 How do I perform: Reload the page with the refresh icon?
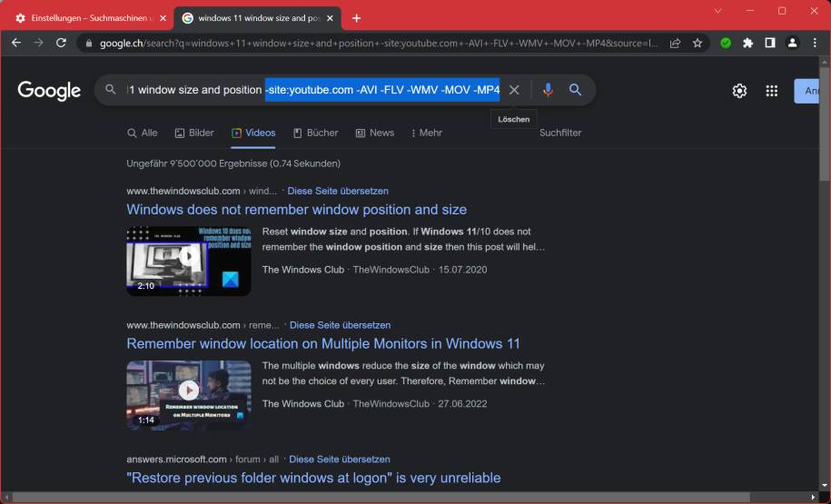[61, 43]
